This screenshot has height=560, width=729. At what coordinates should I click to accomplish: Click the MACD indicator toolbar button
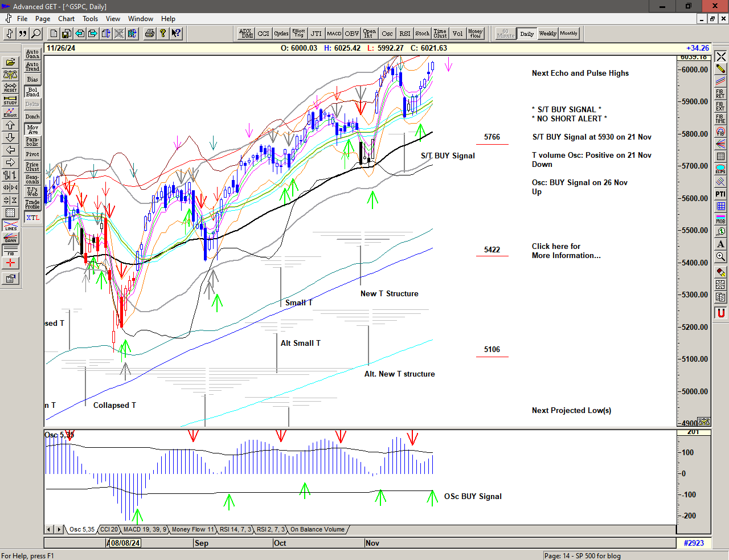(x=334, y=34)
